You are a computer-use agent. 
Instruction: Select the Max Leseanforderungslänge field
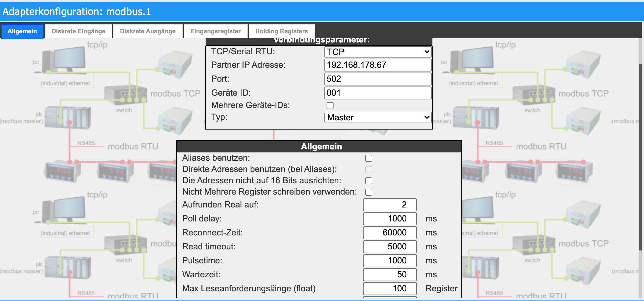389,288
